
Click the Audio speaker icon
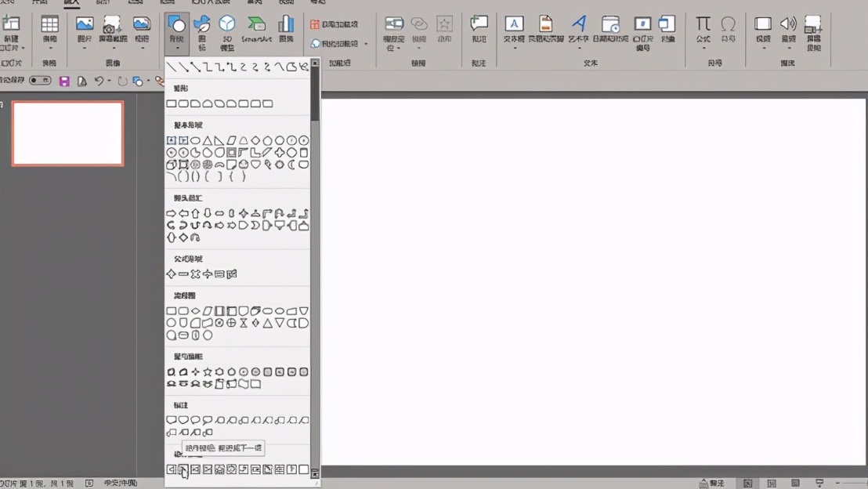[x=788, y=24]
